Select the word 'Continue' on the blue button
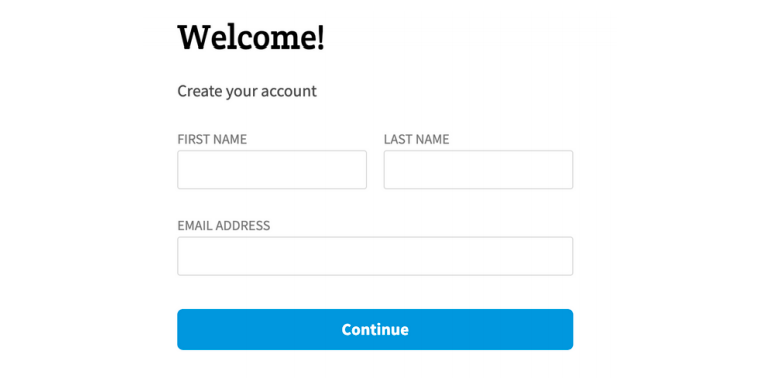 coord(375,330)
